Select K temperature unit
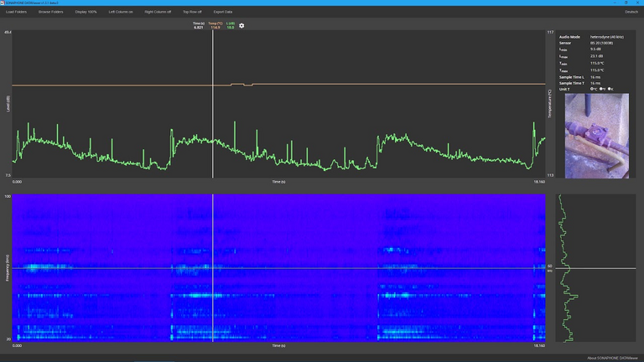 click(x=610, y=89)
